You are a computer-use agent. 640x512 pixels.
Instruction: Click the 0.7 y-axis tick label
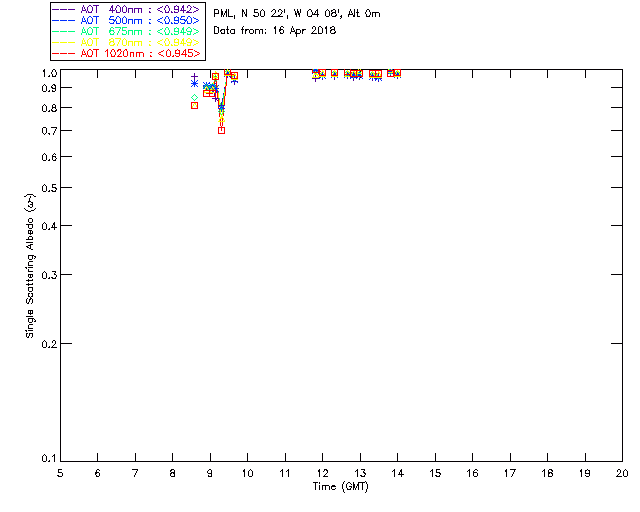point(49,131)
